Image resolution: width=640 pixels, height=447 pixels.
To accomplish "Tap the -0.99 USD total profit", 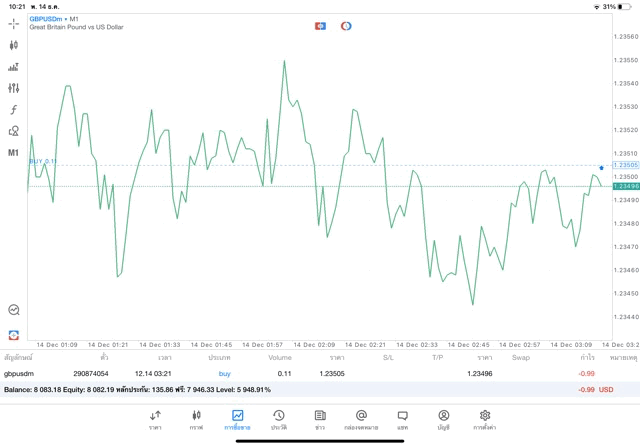I will 596,390.
